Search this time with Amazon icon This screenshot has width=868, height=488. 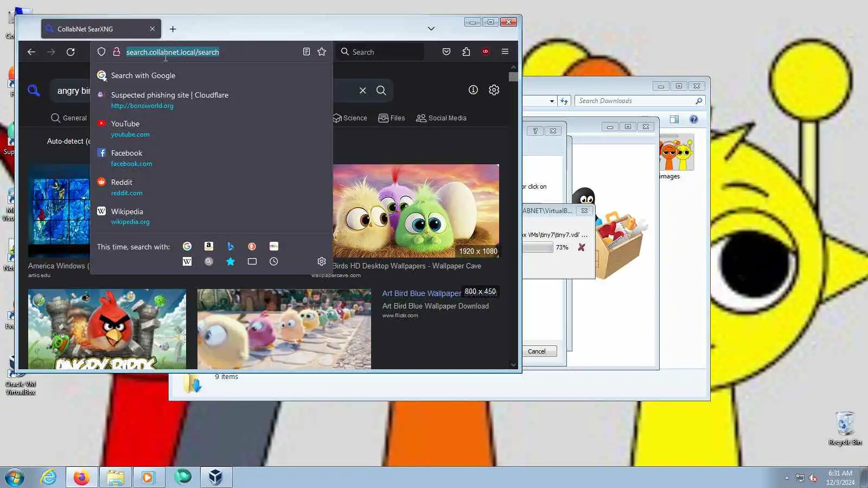(209, 246)
